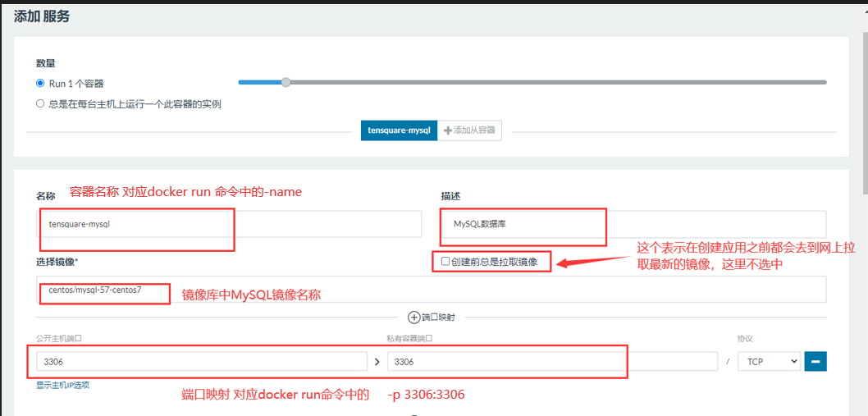Screen dimensions: 868x416
Task: Click the 名称 input with tensquare-mysql
Action: 229,224
